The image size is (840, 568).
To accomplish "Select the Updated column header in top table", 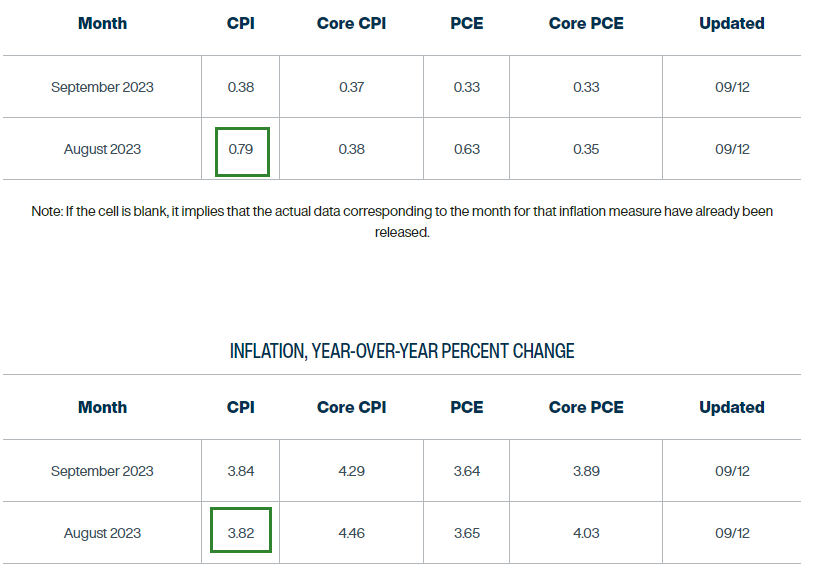I will coord(731,23).
